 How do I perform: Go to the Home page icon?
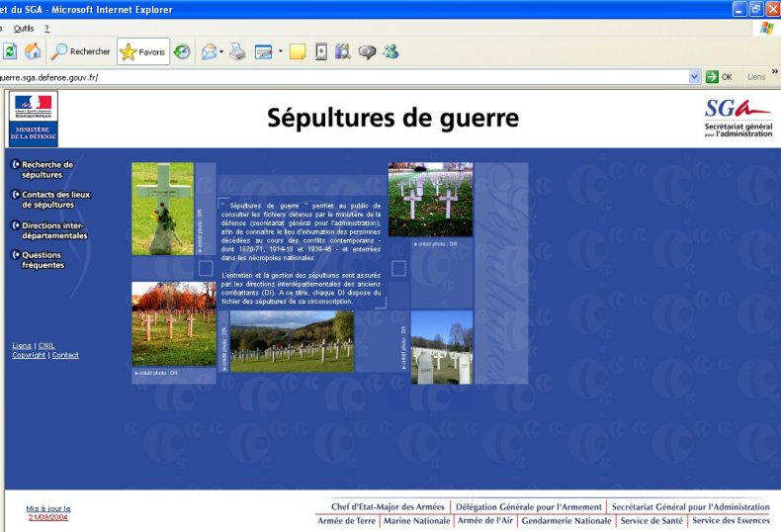pos(33,51)
